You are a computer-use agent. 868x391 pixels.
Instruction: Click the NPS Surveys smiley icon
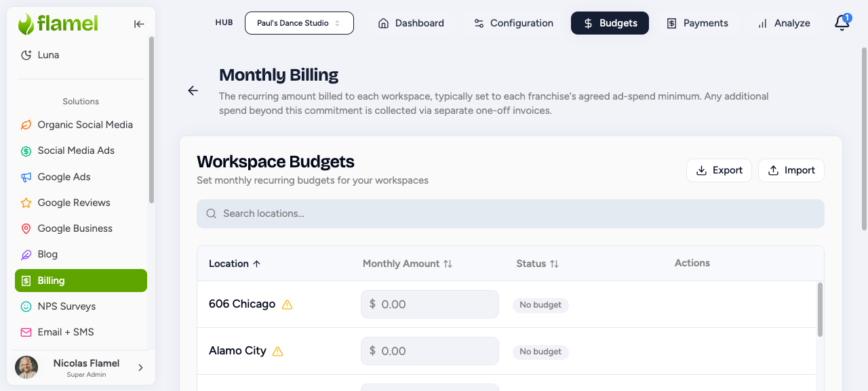pyautogui.click(x=26, y=306)
